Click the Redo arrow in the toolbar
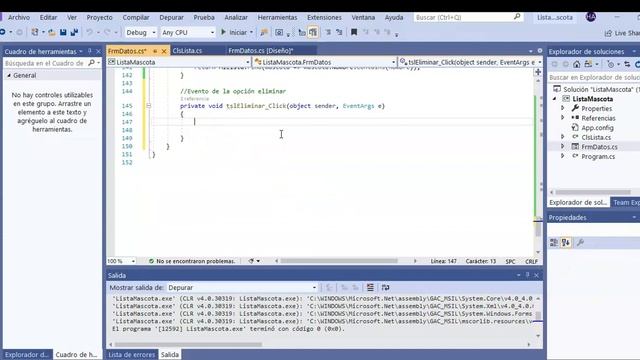 [107, 32]
